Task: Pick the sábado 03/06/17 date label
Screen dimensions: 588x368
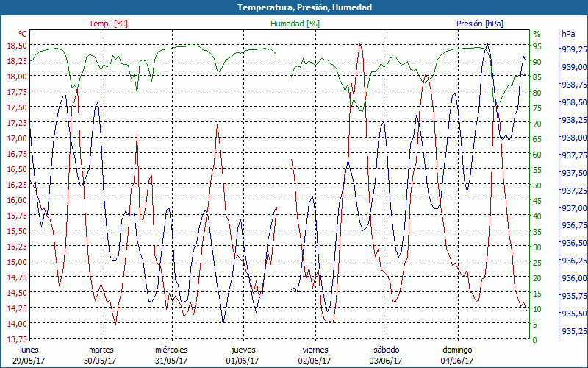Action: [x=386, y=355]
